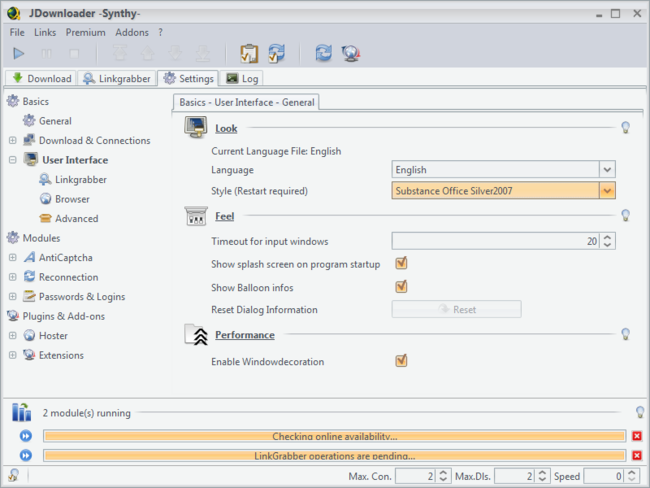The height and width of the screenshot is (488, 650).
Task: Click the Speed limit input field
Action: point(603,476)
